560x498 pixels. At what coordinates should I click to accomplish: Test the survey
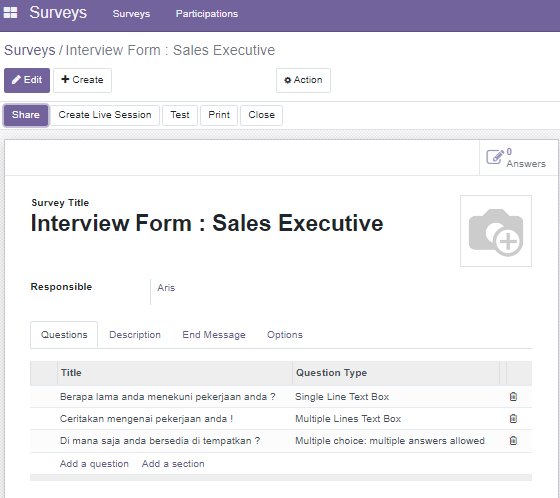pos(180,115)
